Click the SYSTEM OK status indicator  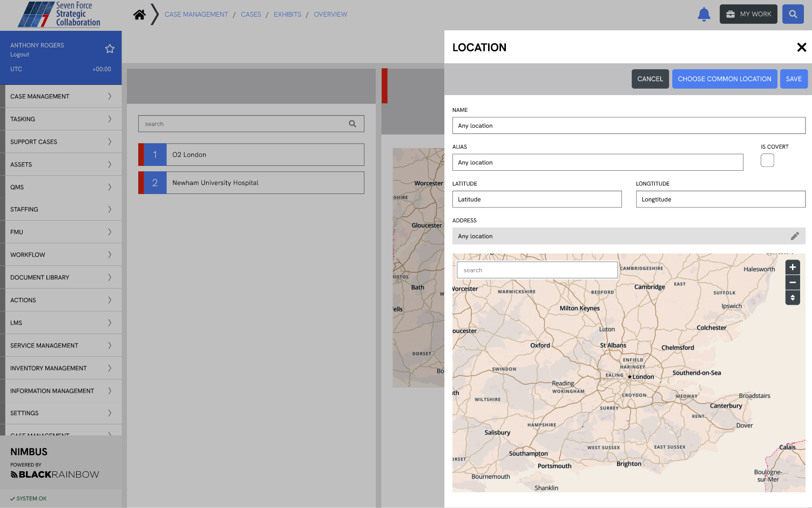click(x=28, y=498)
